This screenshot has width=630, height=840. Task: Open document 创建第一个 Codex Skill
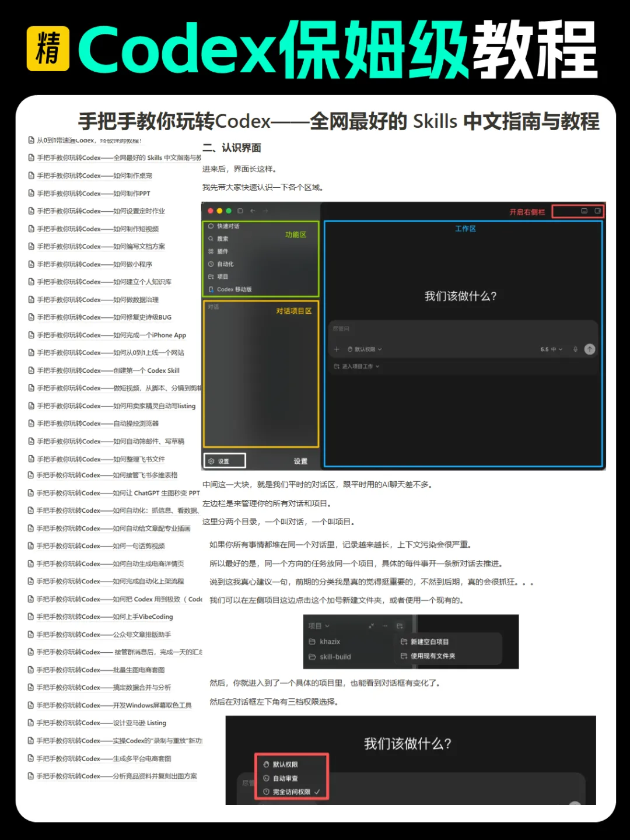point(104,370)
